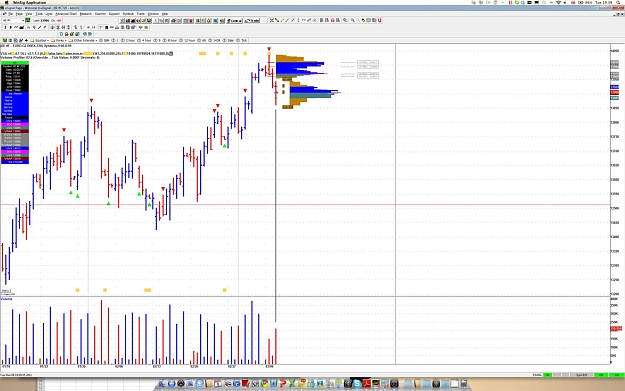This screenshot has height=391, width=625.
Task: Click the red price label on right axis
Action: click(614, 92)
